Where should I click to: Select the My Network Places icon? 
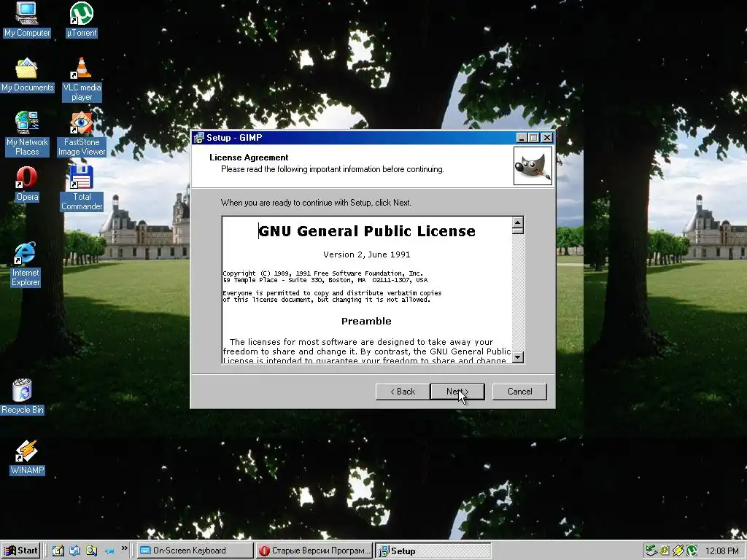coord(27,134)
